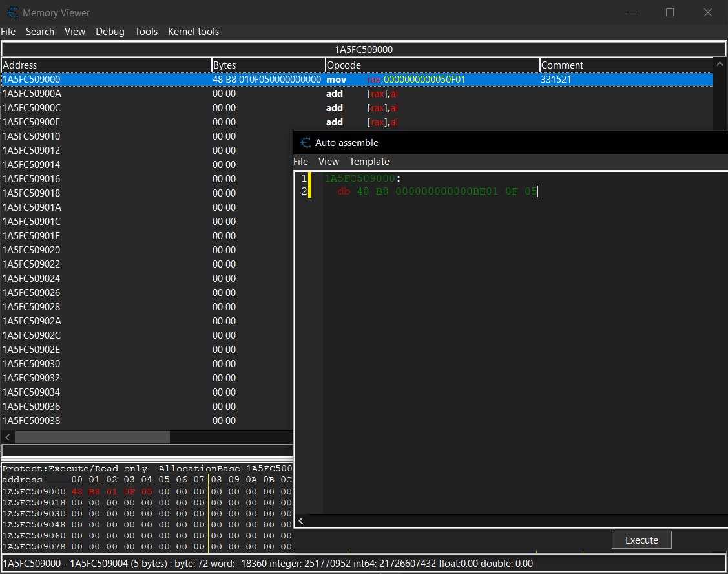Click the Execute button
Viewport: 728px width, 574px height.
point(641,539)
